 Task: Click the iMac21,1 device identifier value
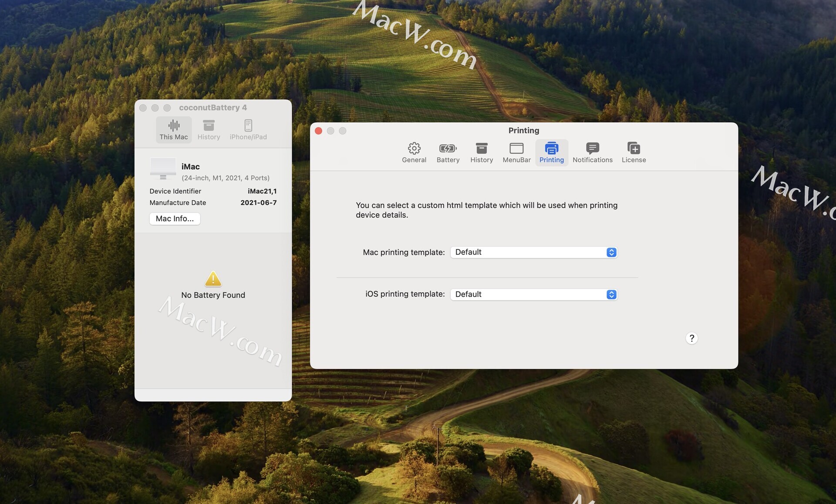pyautogui.click(x=262, y=191)
